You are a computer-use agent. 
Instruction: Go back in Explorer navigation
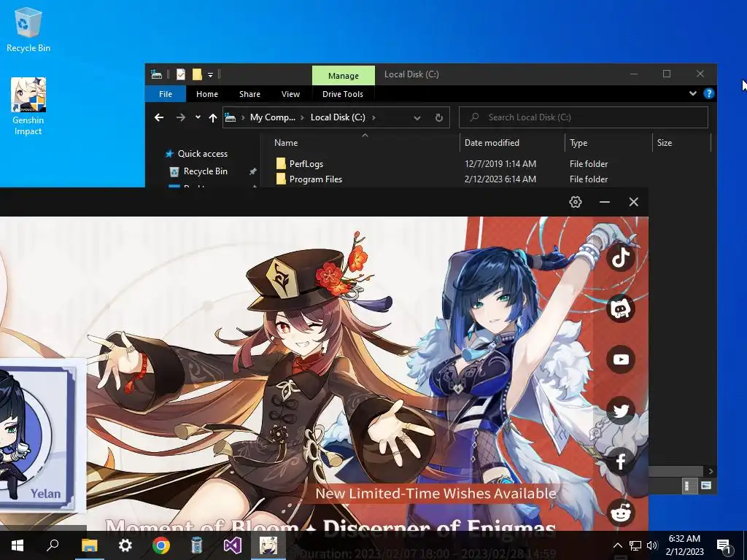159,117
